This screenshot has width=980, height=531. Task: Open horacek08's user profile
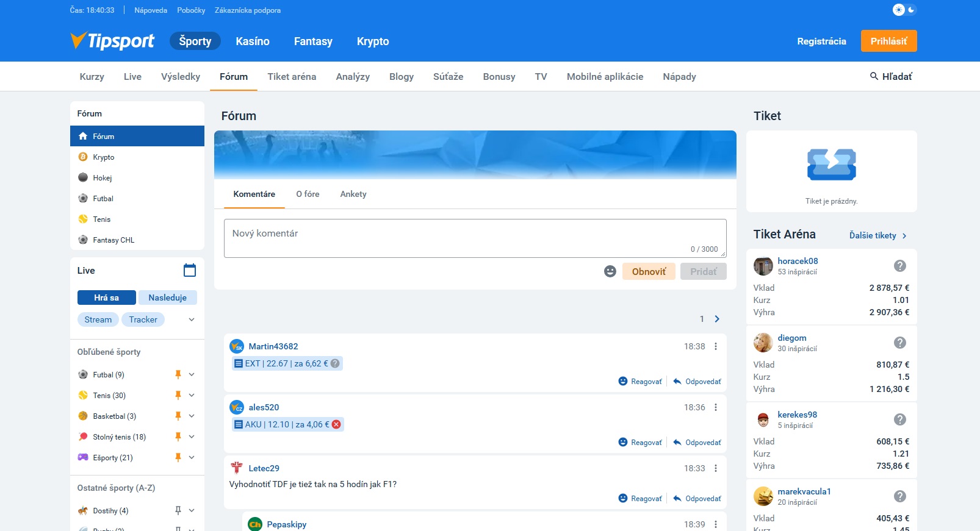pos(798,261)
